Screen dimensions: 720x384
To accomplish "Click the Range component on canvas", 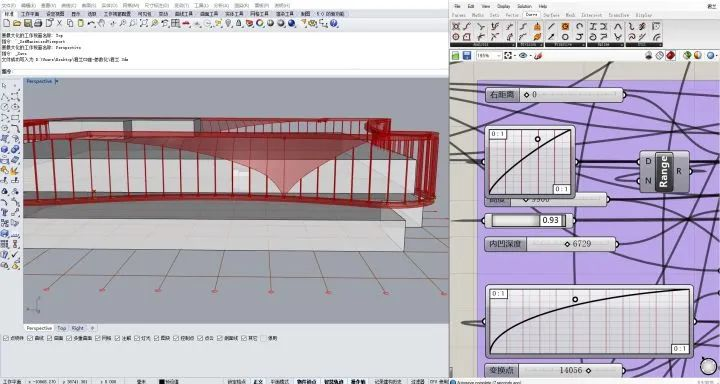I will [x=664, y=171].
